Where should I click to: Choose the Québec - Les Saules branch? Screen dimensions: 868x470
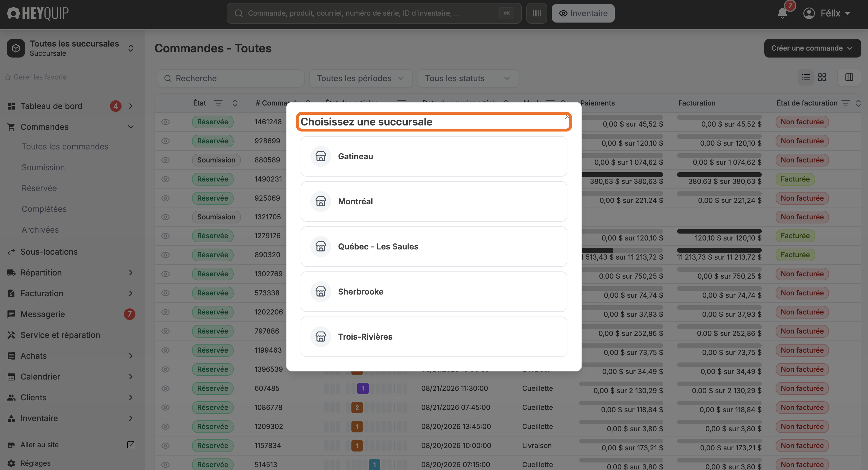point(434,247)
